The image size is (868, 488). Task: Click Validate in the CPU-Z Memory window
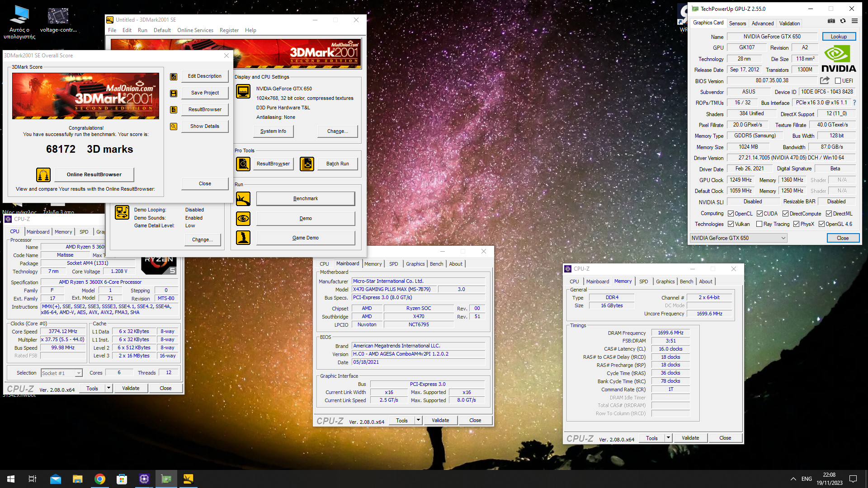pos(690,438)
